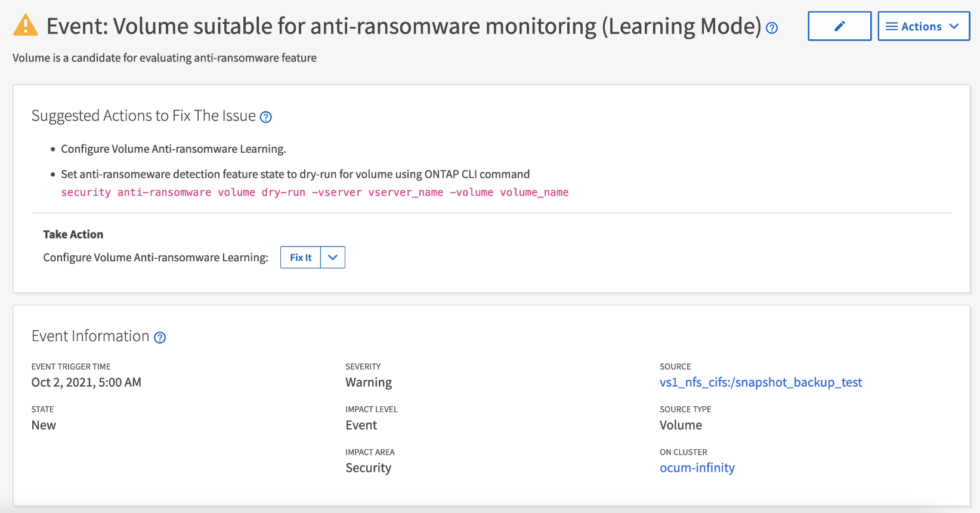Open the dropdown arrow beside Fix It
The image size is (980, 513).
pyautogui.click(x=333, y=258)
